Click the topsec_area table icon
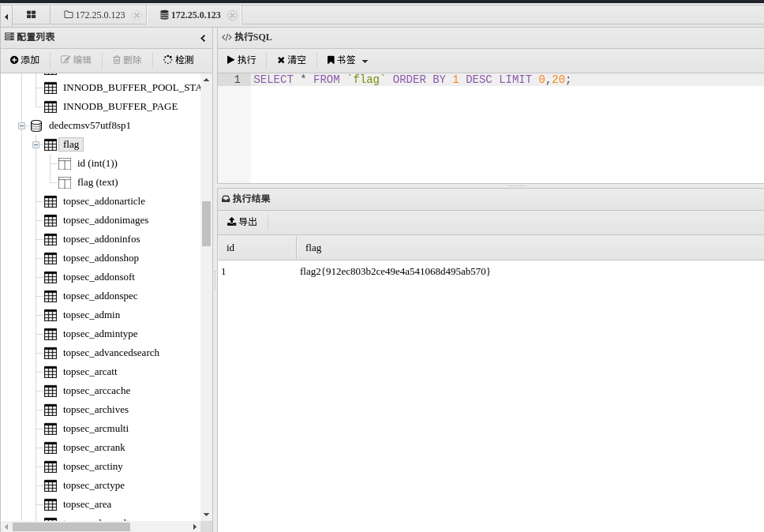 point(51,504)
